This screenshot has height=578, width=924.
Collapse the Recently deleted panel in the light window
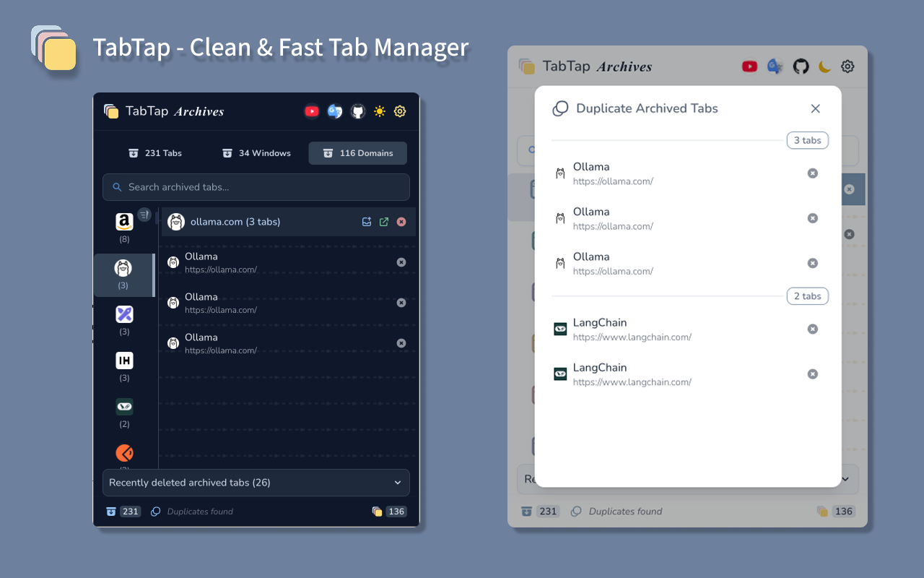tap(844, 479)
